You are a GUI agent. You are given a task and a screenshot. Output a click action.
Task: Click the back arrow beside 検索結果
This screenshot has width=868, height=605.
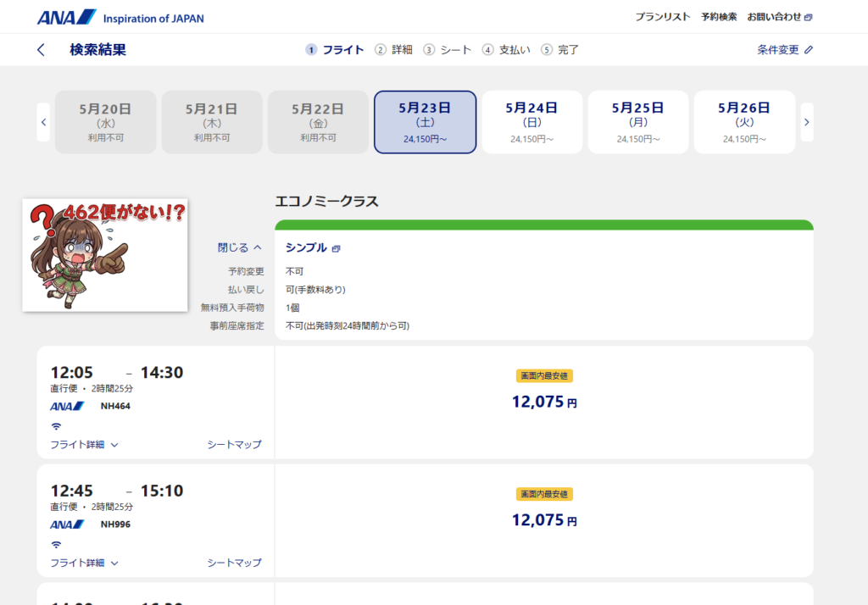point(41,50)
